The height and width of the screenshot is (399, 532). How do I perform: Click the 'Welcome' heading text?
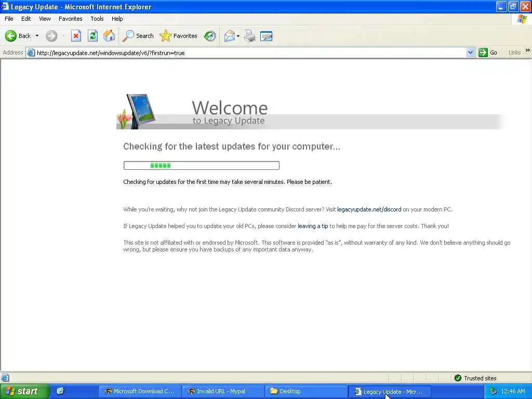230,108
